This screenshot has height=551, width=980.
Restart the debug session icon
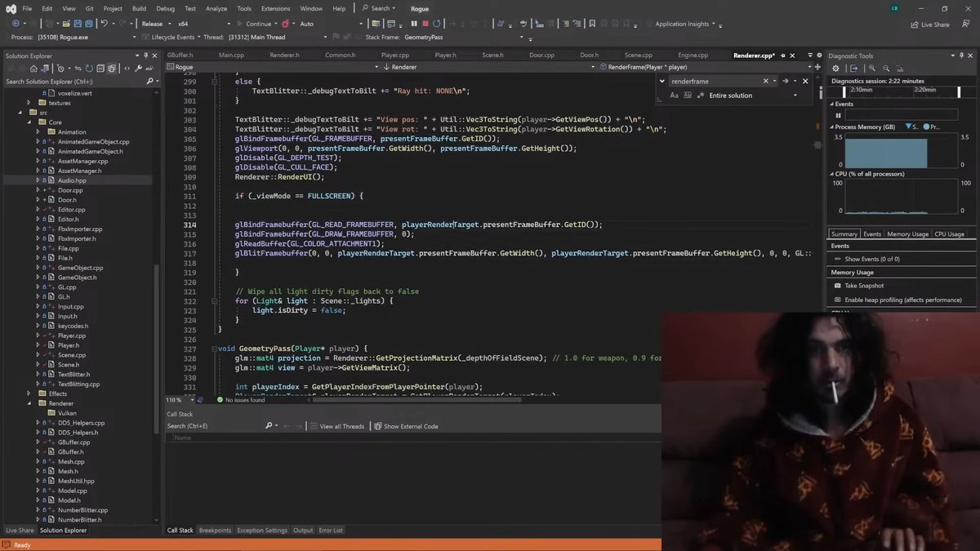point(437,24)
